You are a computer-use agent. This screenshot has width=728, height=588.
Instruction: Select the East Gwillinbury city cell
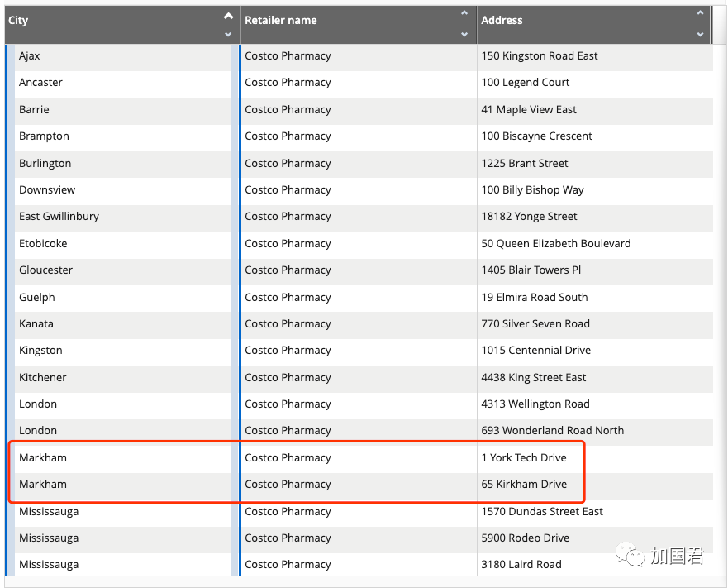(x=122, y=218)
